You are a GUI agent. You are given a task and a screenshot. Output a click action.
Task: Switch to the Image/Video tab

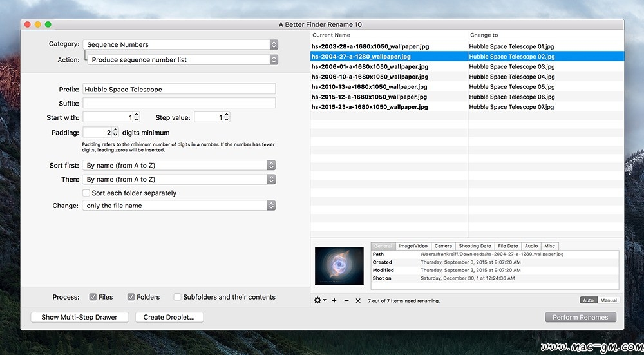coord(413,246)
